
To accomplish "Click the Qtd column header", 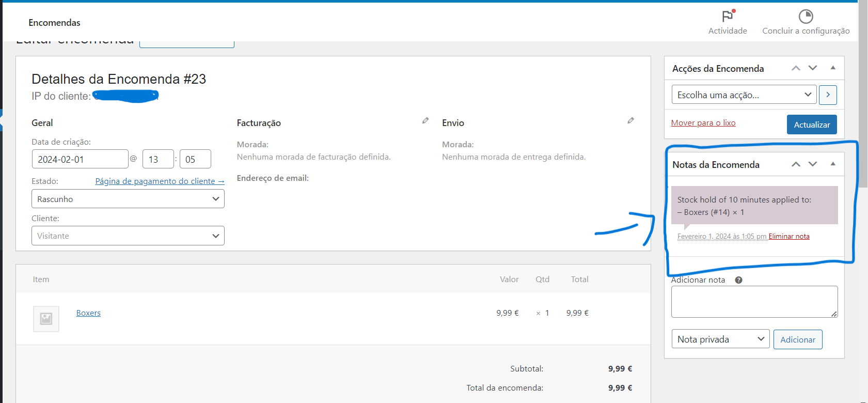I will point(542,279).
